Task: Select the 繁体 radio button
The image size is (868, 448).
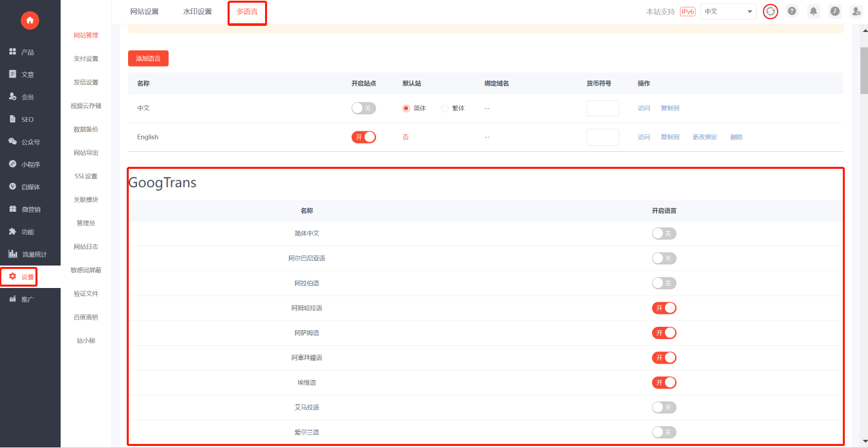Action: coord(445,108)
